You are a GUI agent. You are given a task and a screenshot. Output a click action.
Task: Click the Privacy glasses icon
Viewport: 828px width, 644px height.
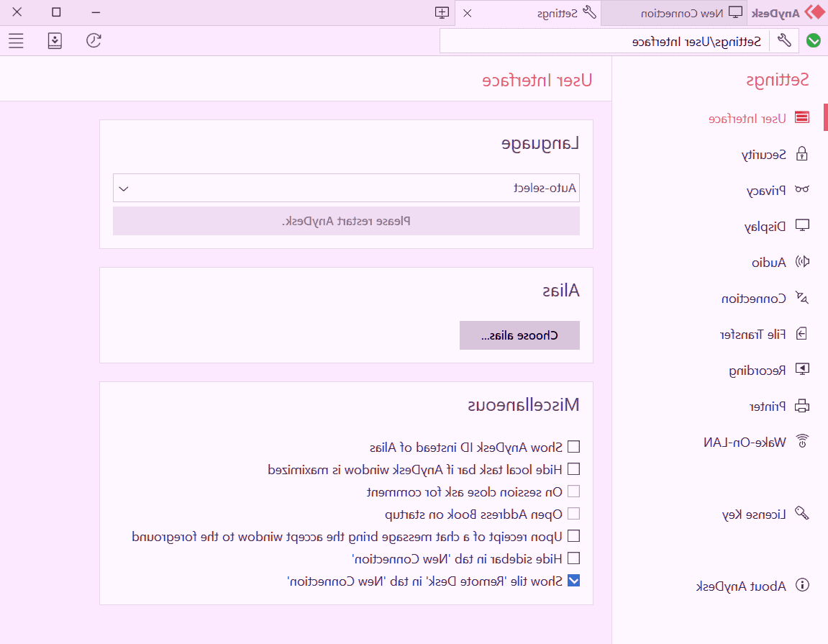(x=802, y=189)
